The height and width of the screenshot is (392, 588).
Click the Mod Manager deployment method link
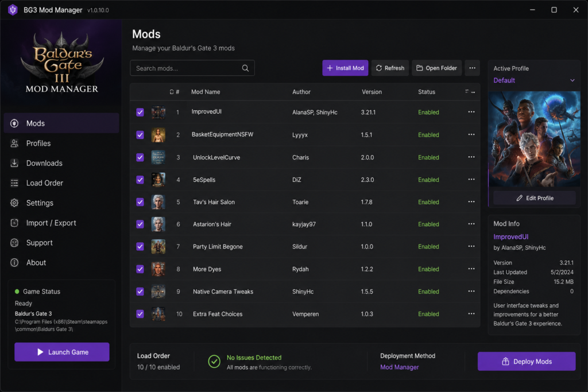click(400, 367)
